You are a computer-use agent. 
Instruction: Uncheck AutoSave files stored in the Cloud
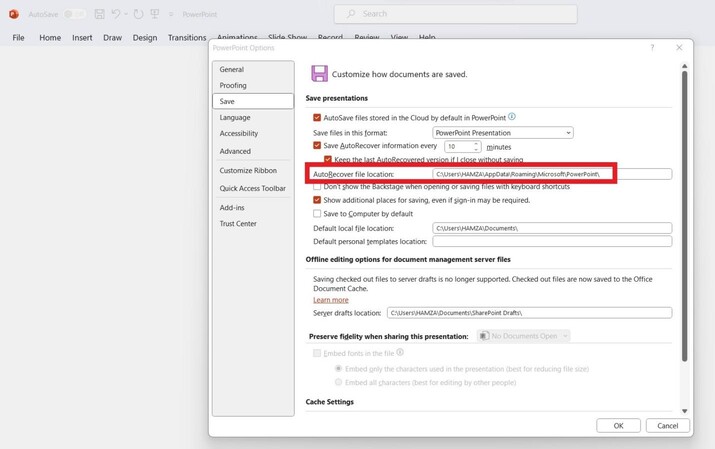317,118
